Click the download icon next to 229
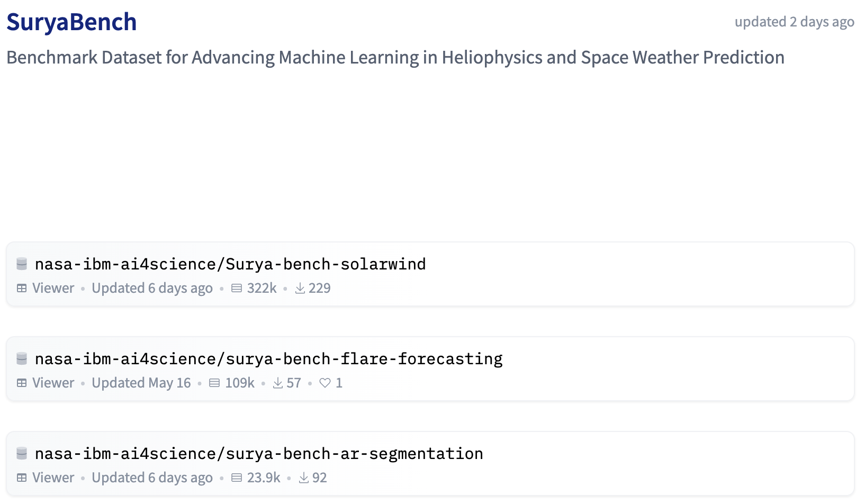Screen dimensions: 865x504 click(300, 288)
